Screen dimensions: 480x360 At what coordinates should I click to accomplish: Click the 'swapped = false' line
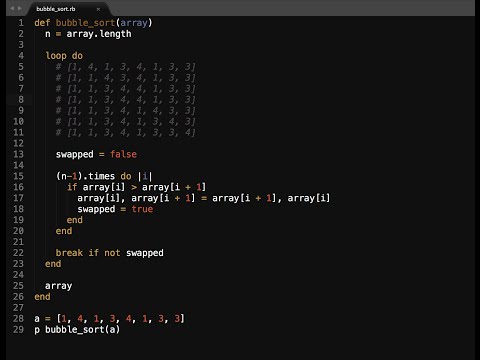point(96,154)
